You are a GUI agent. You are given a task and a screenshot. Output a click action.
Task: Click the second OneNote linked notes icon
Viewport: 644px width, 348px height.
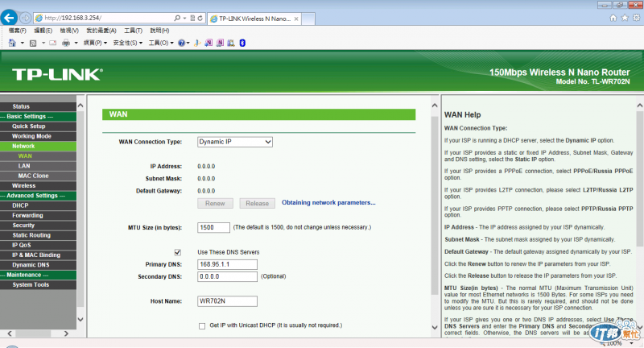coord(220,43)
